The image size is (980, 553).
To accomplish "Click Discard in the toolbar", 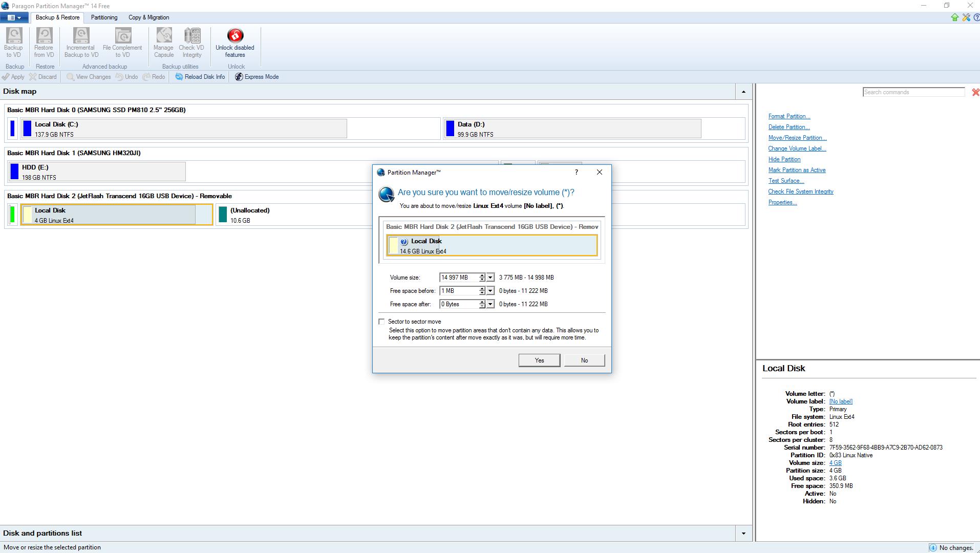I will coord(43,77).
